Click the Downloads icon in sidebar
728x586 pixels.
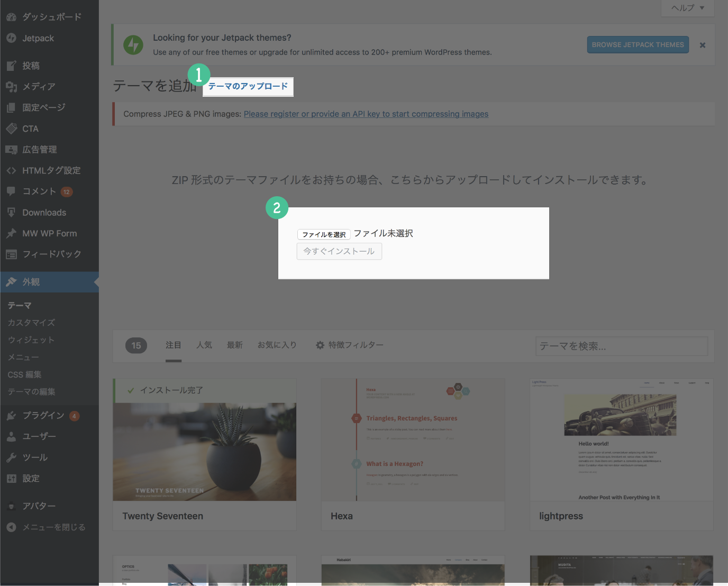[x=11, y=212]
